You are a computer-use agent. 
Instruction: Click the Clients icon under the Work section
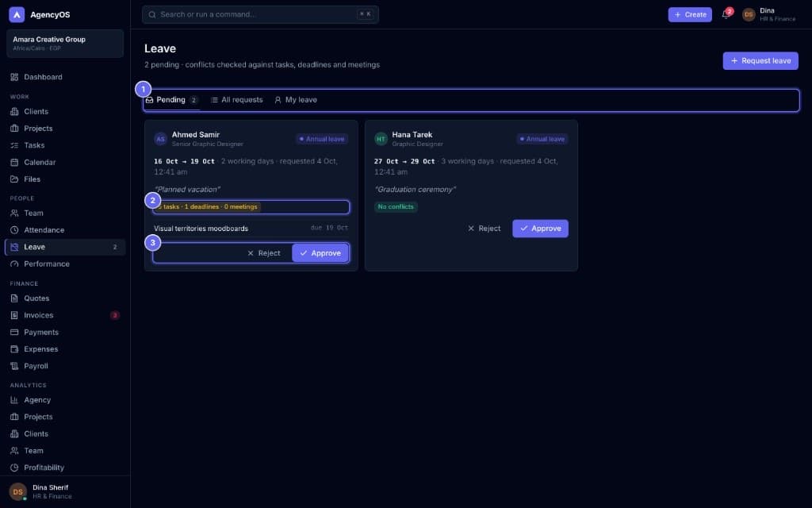(14, 111)
